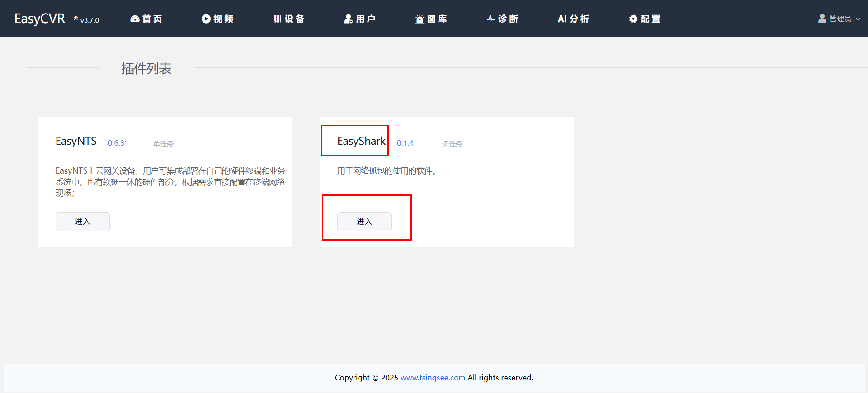The height and width of the screenshot is (393, 868).
Task: Open the 首页 menu
Action: point(146,19)
